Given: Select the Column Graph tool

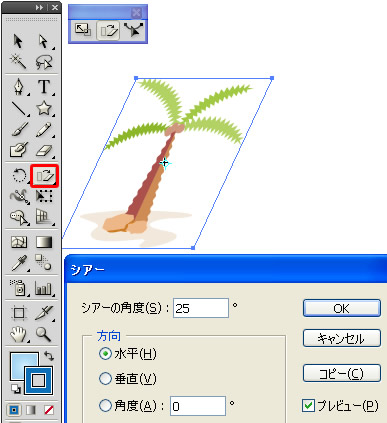Looking at the screenshot, I should 44,288.
